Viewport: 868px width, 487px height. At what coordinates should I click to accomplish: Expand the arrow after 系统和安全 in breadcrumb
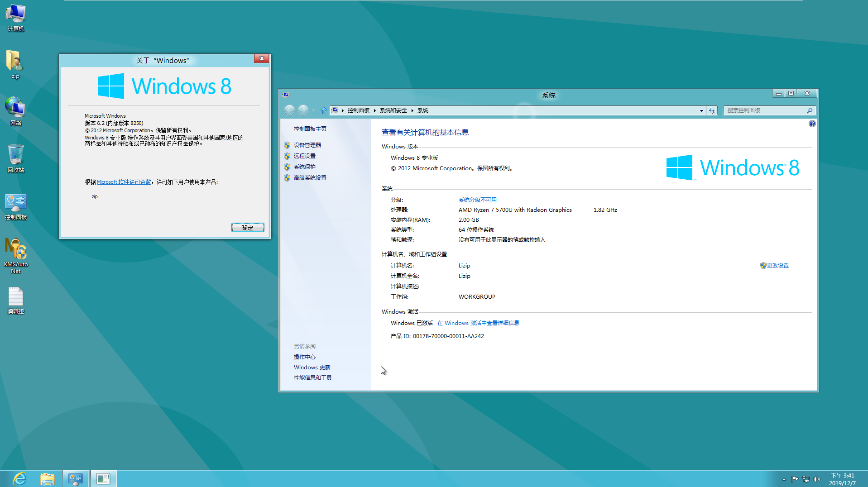(412, 110)
